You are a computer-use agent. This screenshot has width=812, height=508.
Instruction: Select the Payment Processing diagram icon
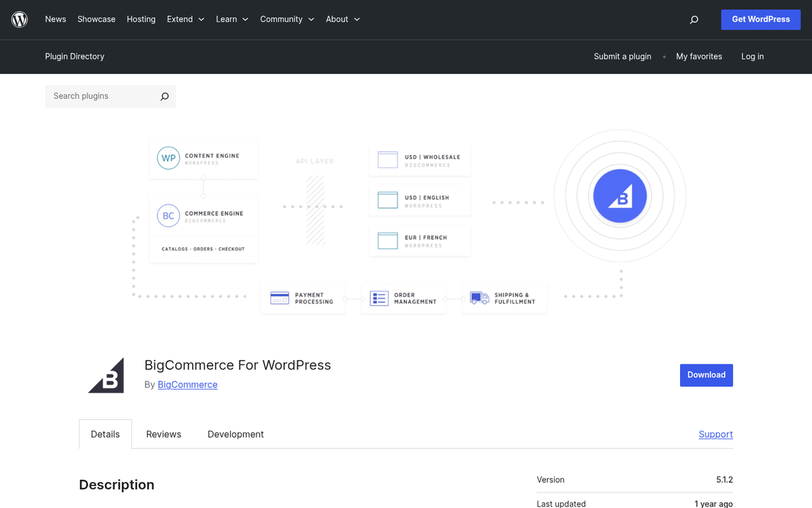coord(279,298)
